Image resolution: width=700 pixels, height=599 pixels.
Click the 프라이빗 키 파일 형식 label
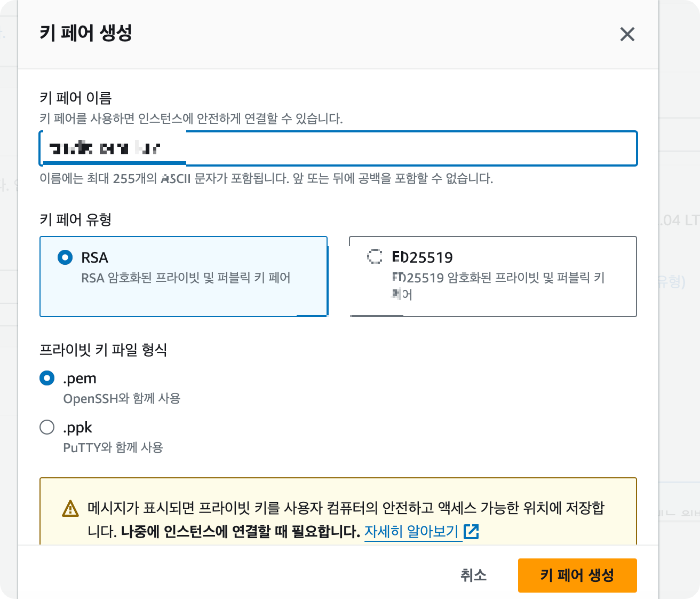pyautogui.click(x=104, y=350)
